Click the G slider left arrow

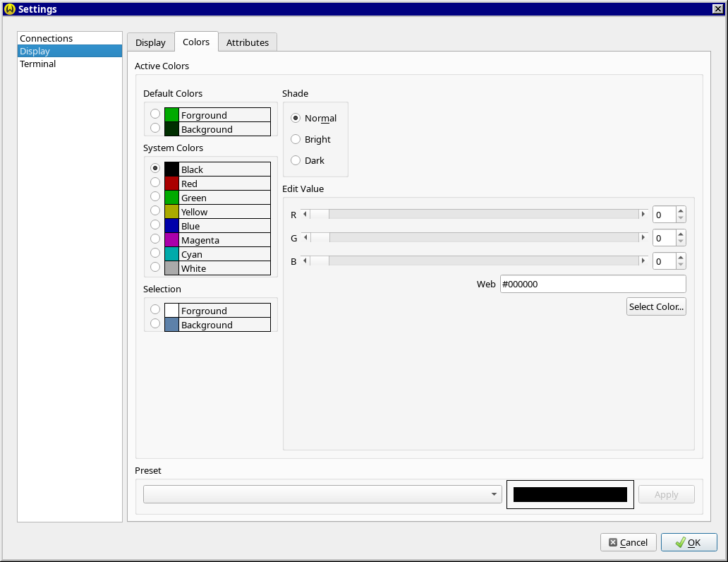click(x=305, y=238)
